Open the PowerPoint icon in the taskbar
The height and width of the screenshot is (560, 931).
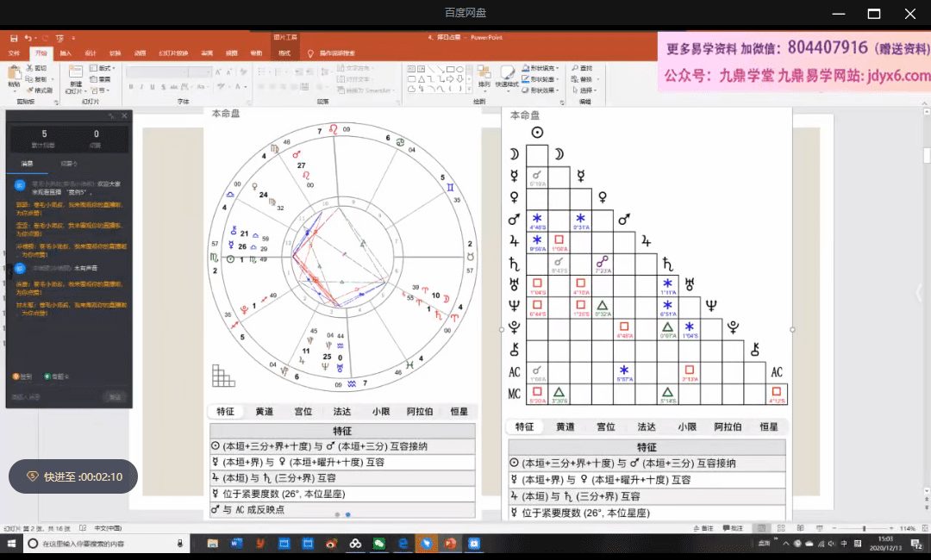pyautogui.click(x=449, y=544)
